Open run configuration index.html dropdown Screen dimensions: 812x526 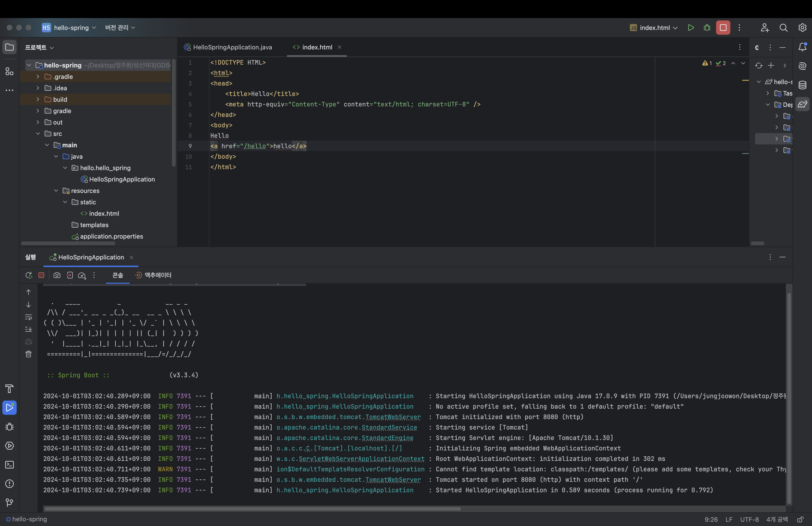point(654,28)
